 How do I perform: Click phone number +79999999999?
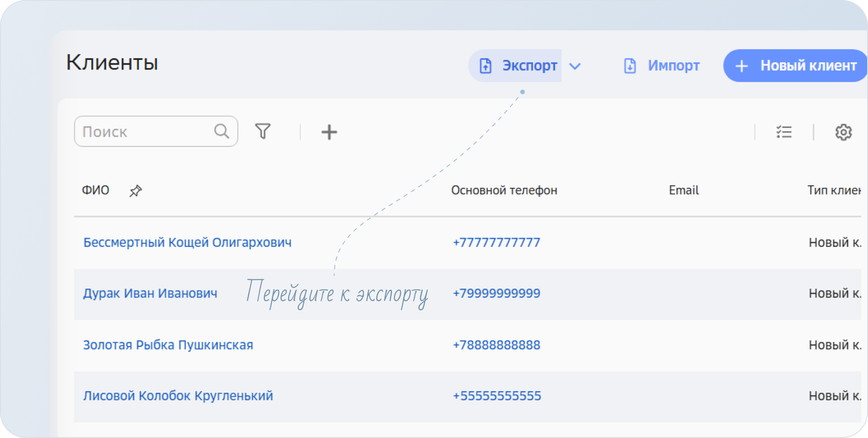[x=496, y=293]
